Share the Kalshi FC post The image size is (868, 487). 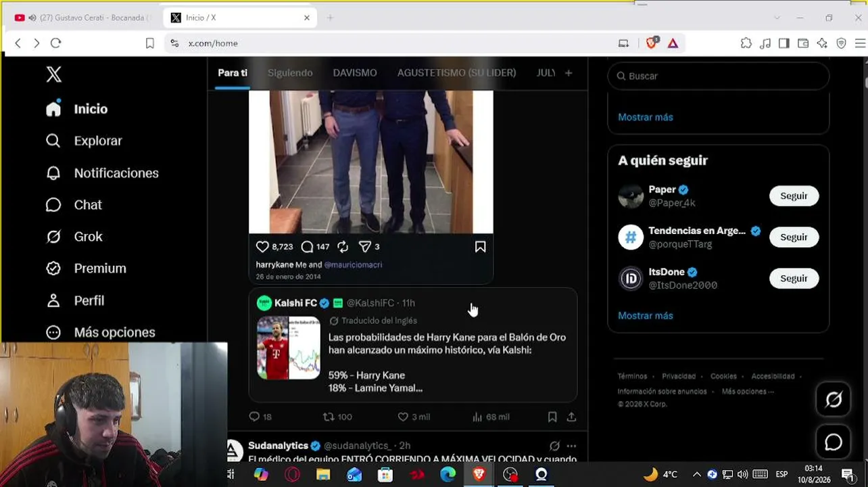tap(571, 417)
